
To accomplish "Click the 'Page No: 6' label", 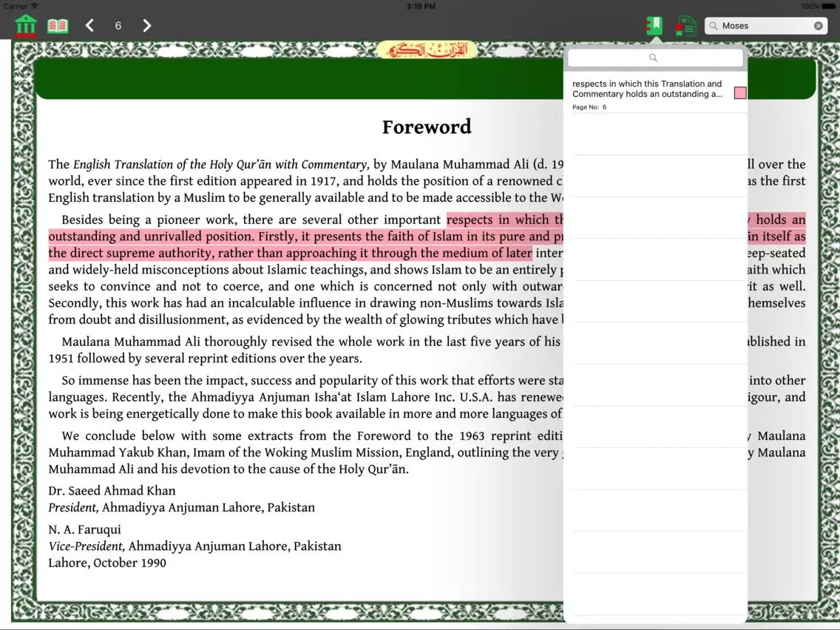I will [x=589, y=107].
